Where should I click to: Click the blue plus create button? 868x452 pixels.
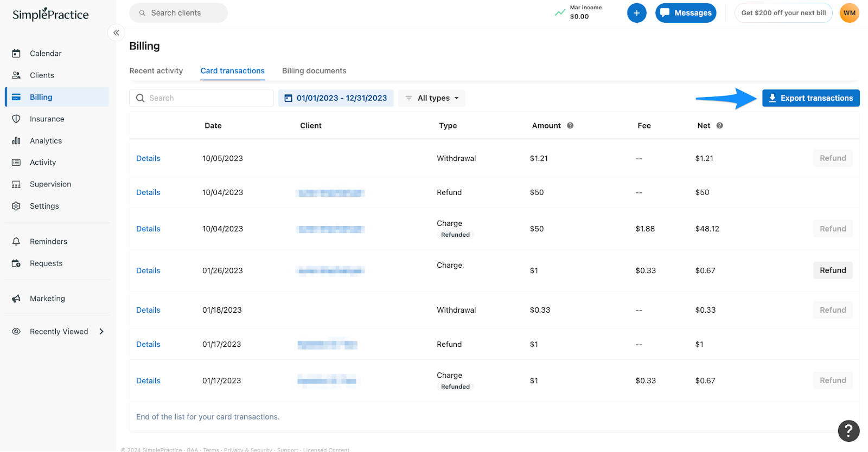pos(636,13)
